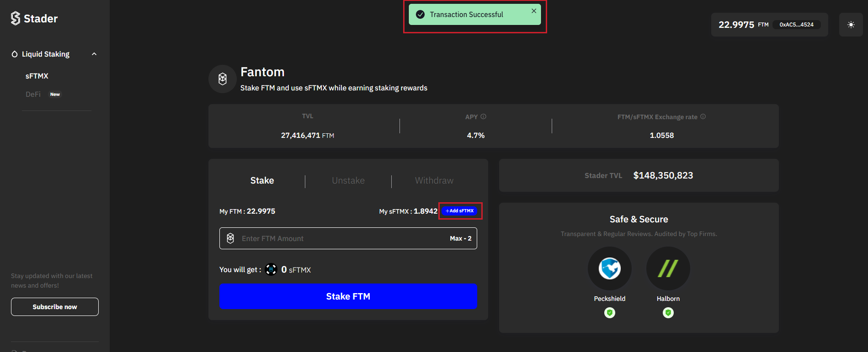Click the Fantom logo icon in header
868x352 pixels.
click(223, 79)
